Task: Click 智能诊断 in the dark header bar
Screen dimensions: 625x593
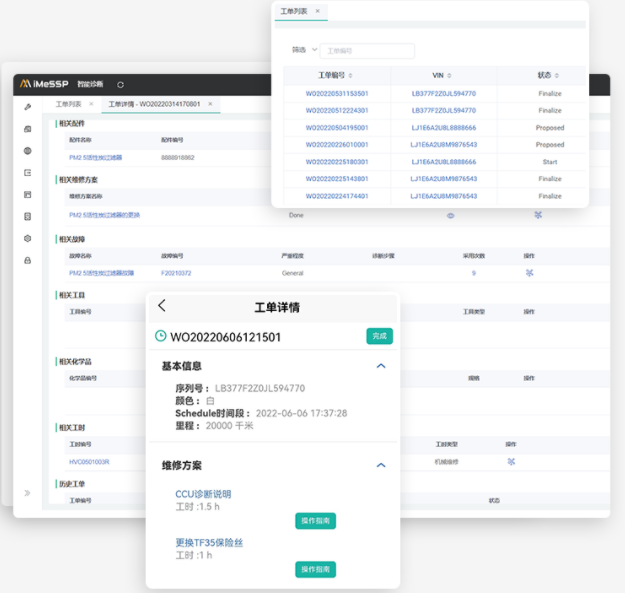Action: (x=90, y=84)
